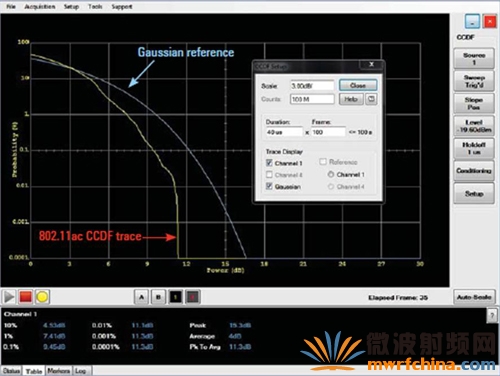Stop acquisition with the red square button
This screenshot has width=500, height=376.
pos(26,297)
